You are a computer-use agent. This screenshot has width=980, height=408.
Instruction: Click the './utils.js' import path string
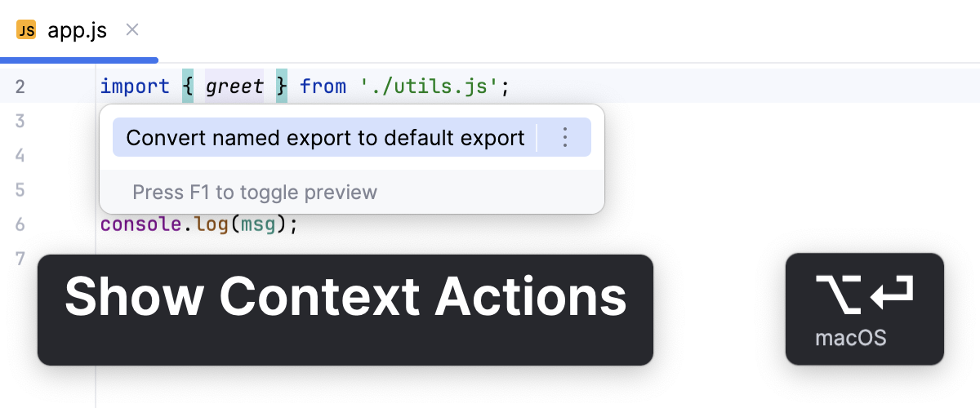point(430,86)
